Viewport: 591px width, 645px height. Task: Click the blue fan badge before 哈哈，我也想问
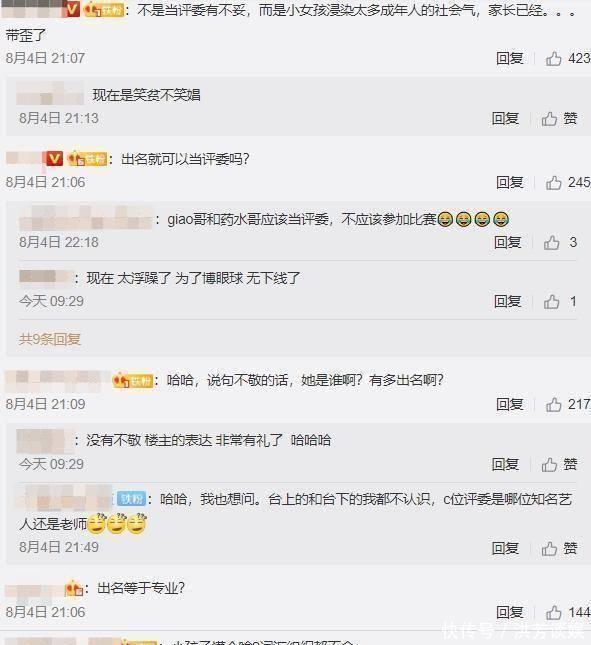tap(132, 499)
